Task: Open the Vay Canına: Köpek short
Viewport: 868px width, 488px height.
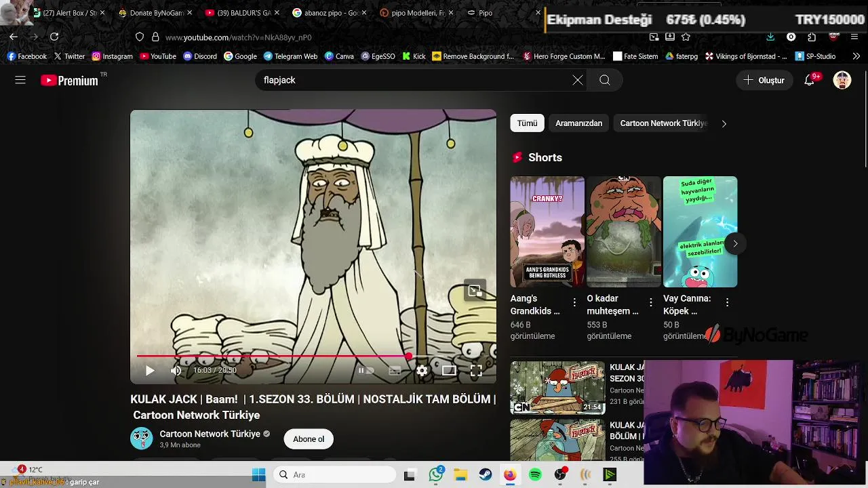Action: [x=700, y=232]
